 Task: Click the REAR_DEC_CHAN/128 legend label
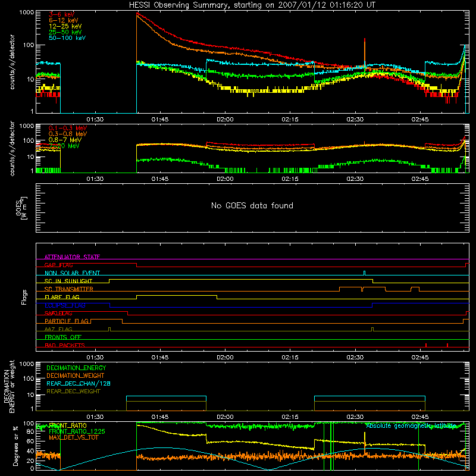tap(79, 383)
